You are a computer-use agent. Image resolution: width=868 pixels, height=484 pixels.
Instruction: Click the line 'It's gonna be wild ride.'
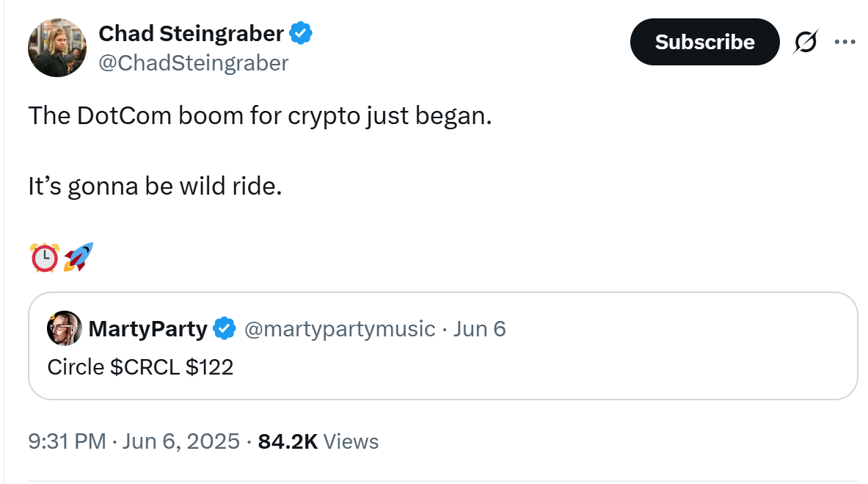pyautogui.click(x=155, y=187)
